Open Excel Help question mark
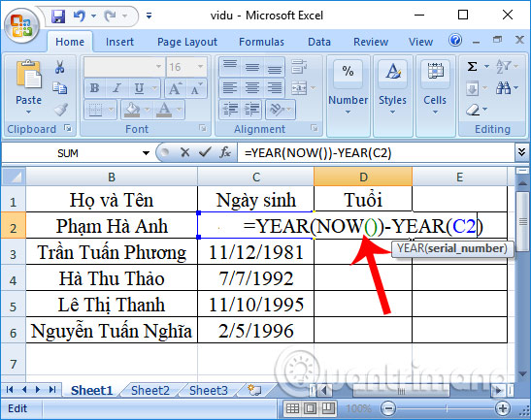The width and height of the screenshot is (531, 420). (455, 41)
